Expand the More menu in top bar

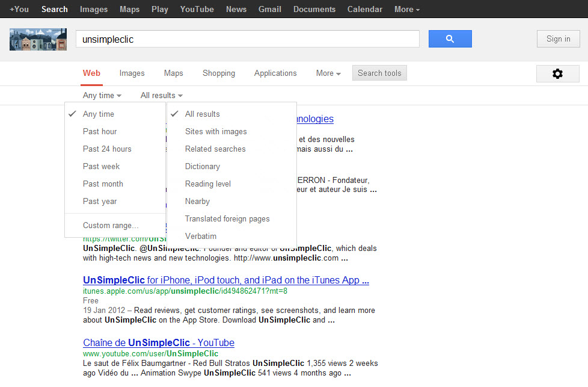(407, 9)
